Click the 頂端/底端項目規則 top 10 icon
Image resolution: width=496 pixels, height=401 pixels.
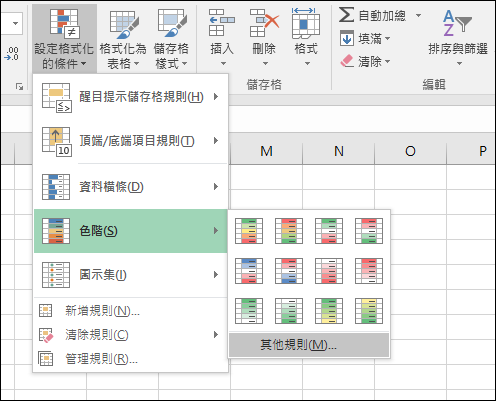pos(56,142)
